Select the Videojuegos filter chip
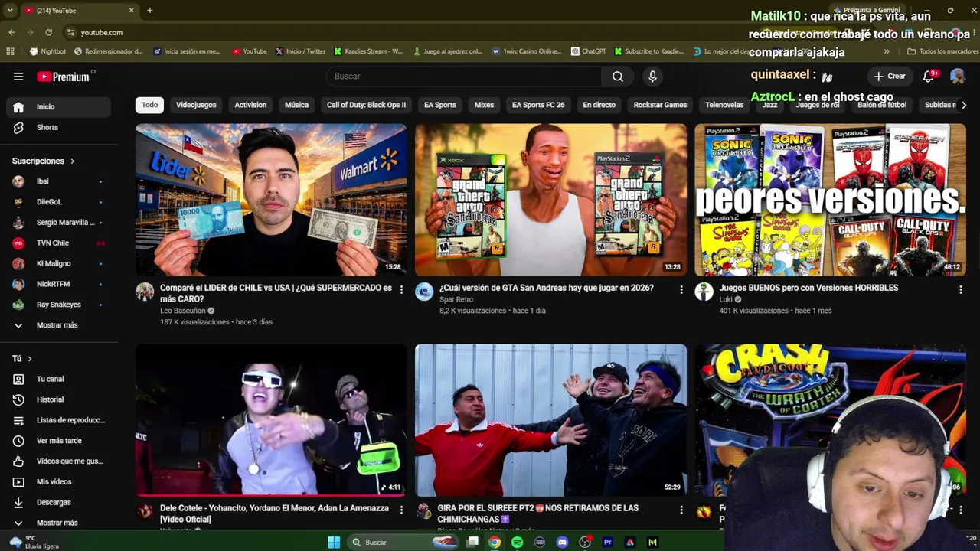The height and width of the screenshot is (551, 980). pyautogui.click(x=196, y=105)
